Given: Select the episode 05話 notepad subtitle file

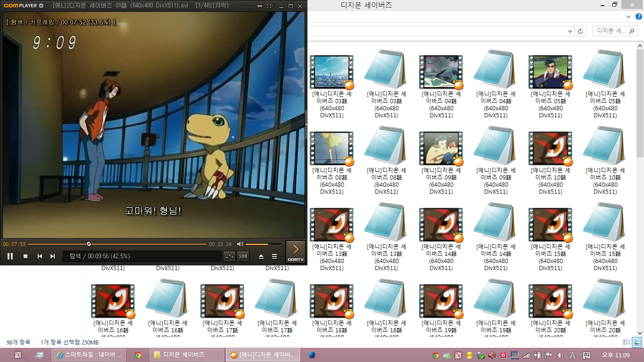Looking at the screenshot, I should click(605, 84).
